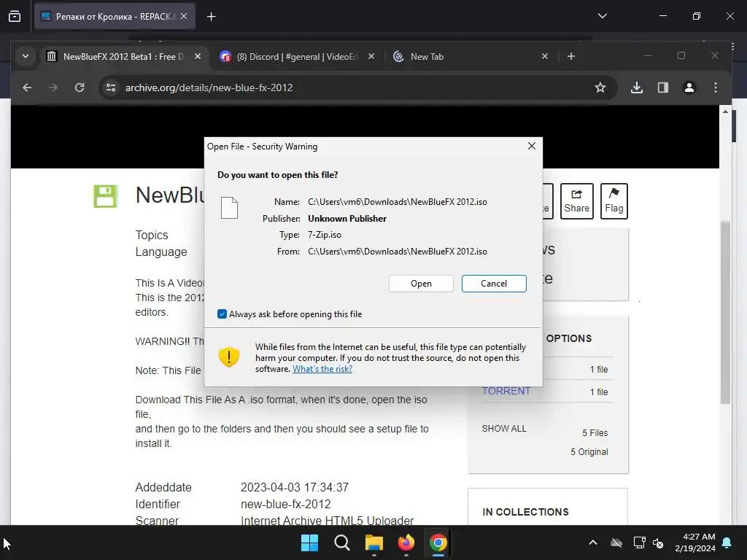Switch to NewBlueFX 2012 Beta1 tab
This screenshot has height=560, width=747.
point(124,57)
